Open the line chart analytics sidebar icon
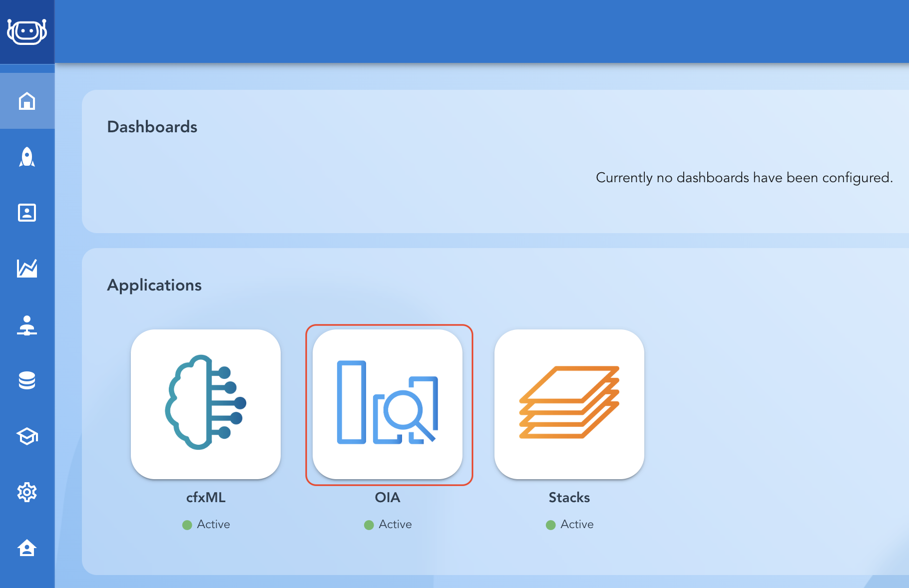909x588 pixels. (27, 269)
